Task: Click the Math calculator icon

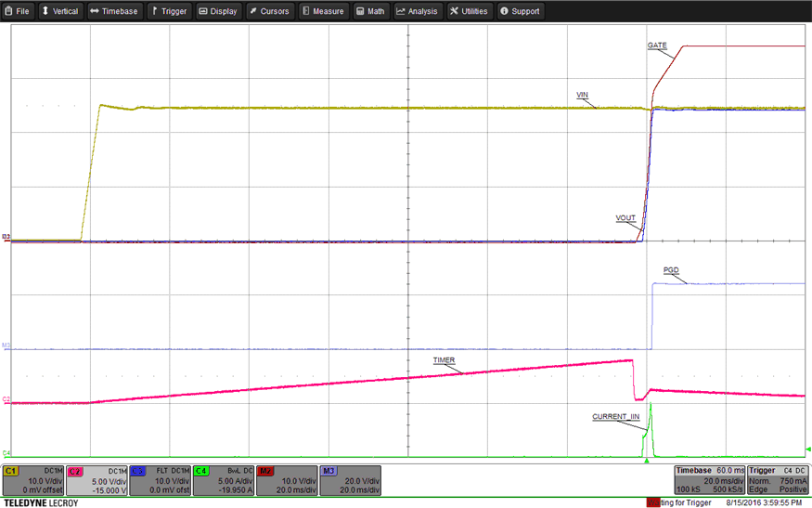Action: pyautogui.click(x=360, y=11)
